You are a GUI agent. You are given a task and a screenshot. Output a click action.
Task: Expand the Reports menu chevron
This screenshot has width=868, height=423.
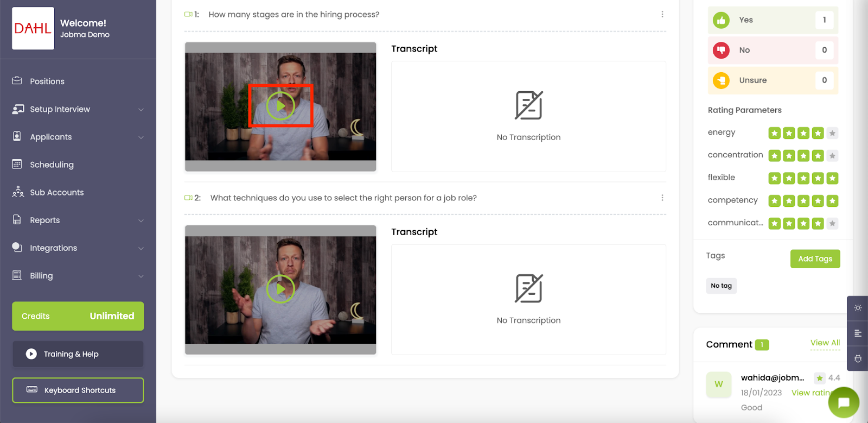click(x=141, y=220)
